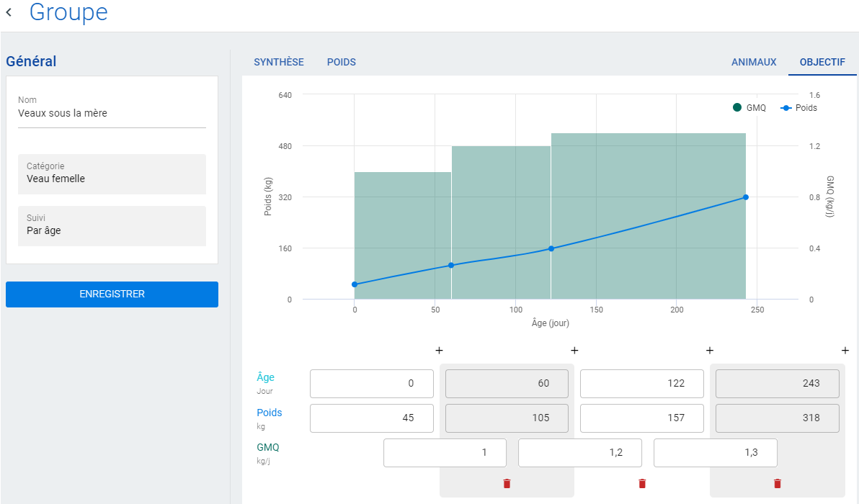Open the Suivi dropdown showing Par âge
Screen dimensions: 859x504
112,226
